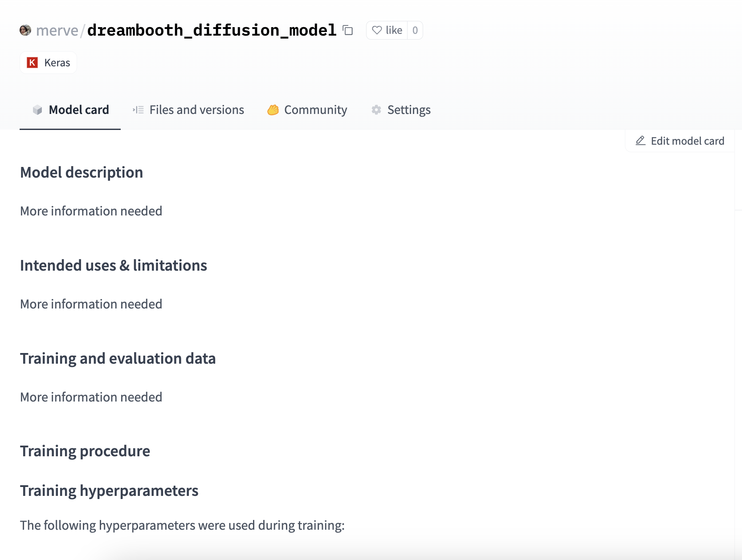Click the Community hands icon
Viewport: 742px width, 560px height.
point(273,110)
